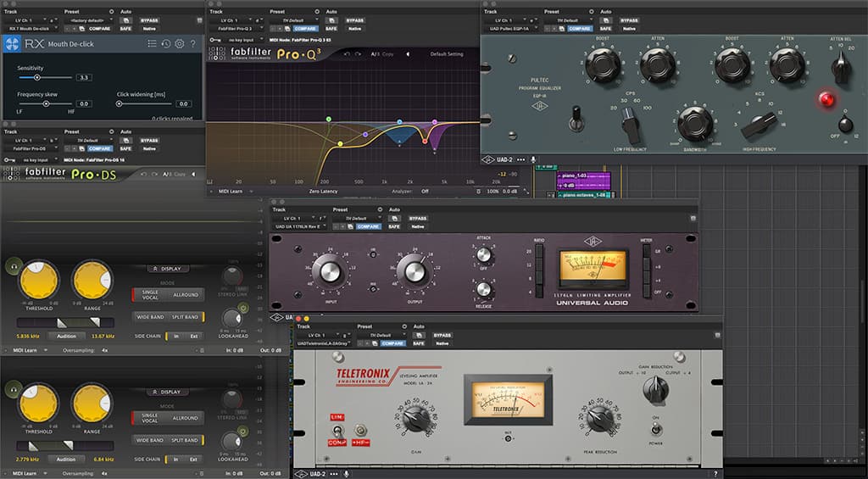Screen dimensions: 868x479
Task: Click the Pultec red power lamp
Action: coord(826,100)
